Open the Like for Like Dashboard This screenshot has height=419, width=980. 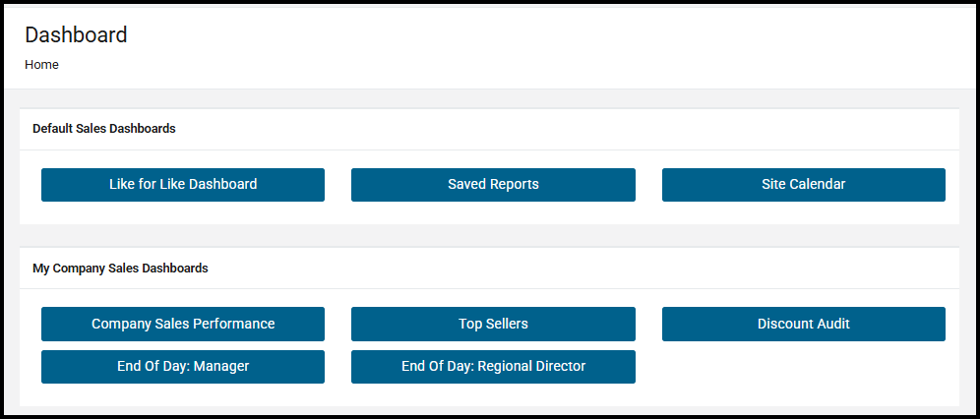[x=183, y=184]
